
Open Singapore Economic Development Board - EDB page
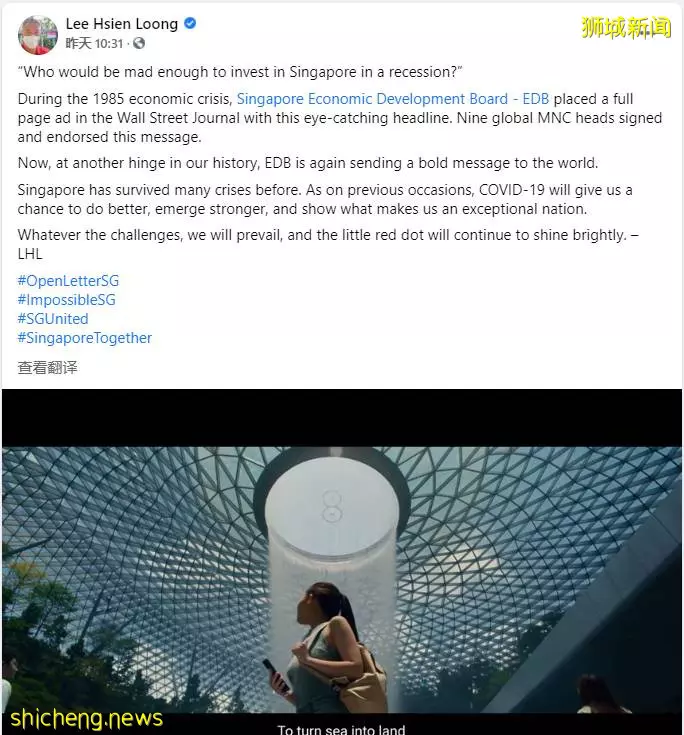(393, 99)
